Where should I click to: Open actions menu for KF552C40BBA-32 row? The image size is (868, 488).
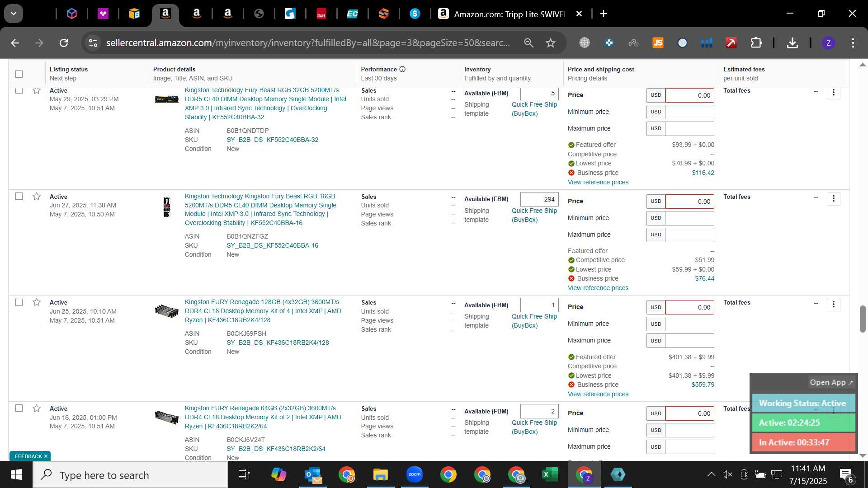pyautogui.click(x=833, y=93)
